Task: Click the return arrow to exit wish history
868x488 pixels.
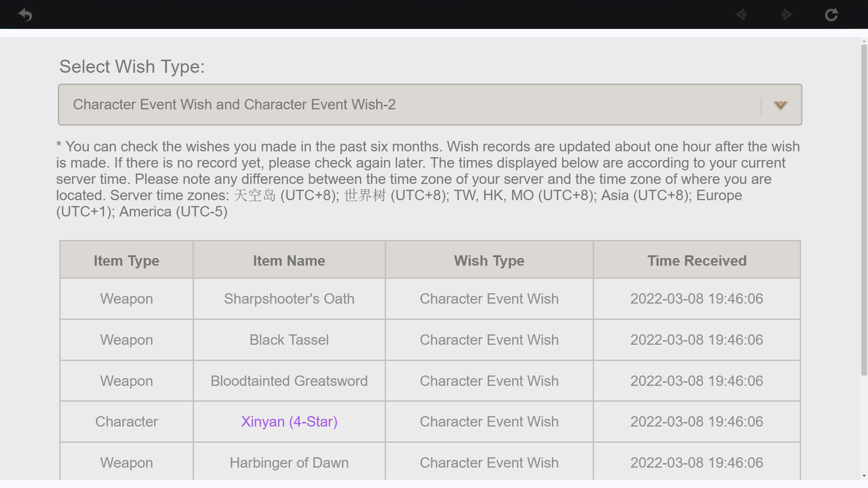Action: click(x=25, y=14)
